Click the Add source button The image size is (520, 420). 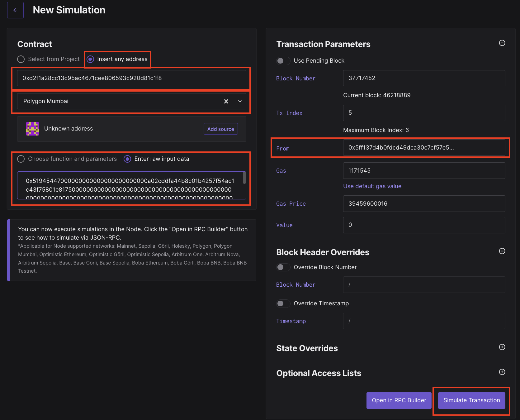click(220, 129)
